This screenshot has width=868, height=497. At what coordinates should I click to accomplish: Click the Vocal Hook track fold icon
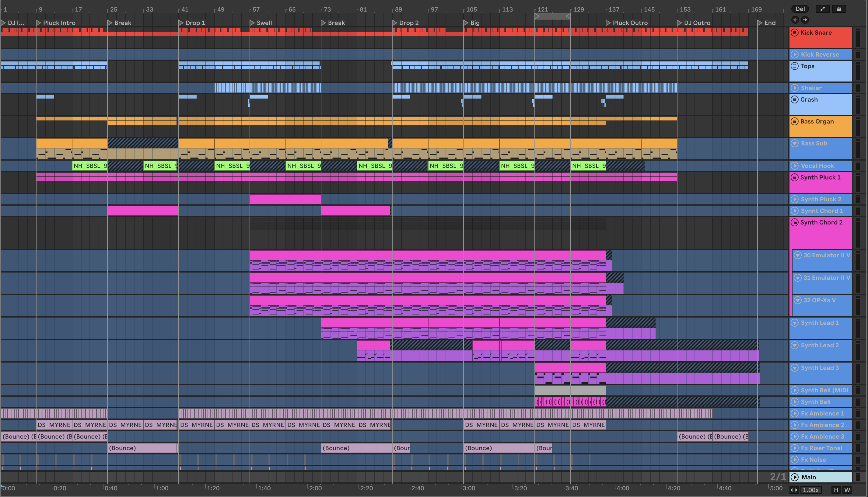tap(795, 166)
